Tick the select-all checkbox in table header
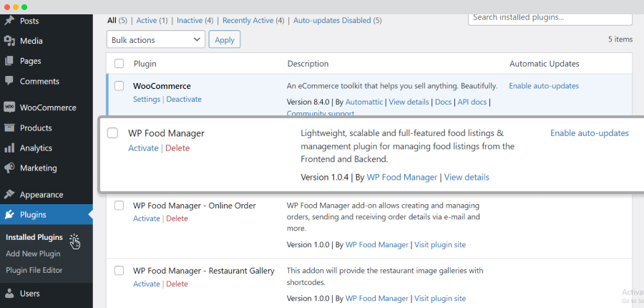644x308 pixels. [x=119, y=64]
